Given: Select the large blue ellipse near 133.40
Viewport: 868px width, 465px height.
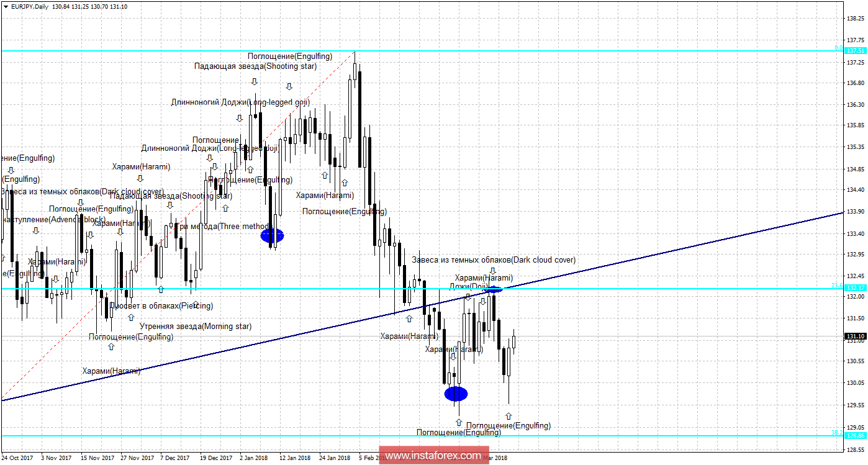Looking at the screenshot, I should 272,235.
